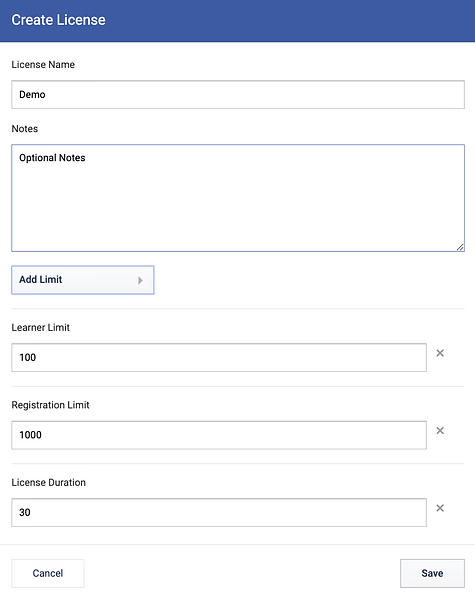Select the Registration Limit field showing 1000
This screenshot has height=600, width=475.
pos(219,435)
